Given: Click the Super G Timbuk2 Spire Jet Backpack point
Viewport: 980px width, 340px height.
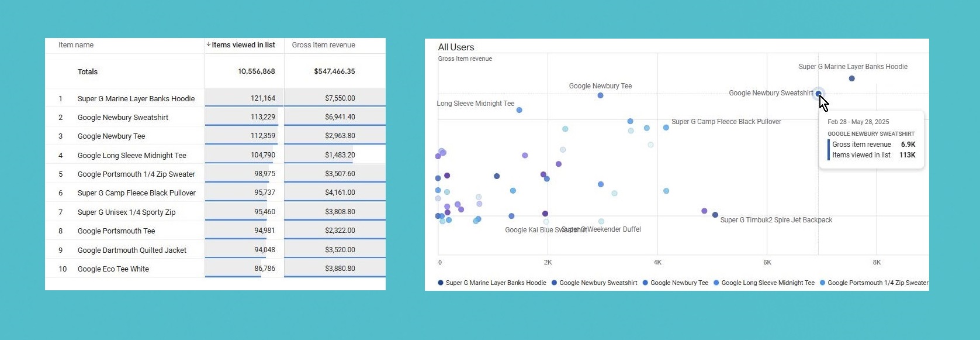Looking at the screenshot, I should point(715,215).
